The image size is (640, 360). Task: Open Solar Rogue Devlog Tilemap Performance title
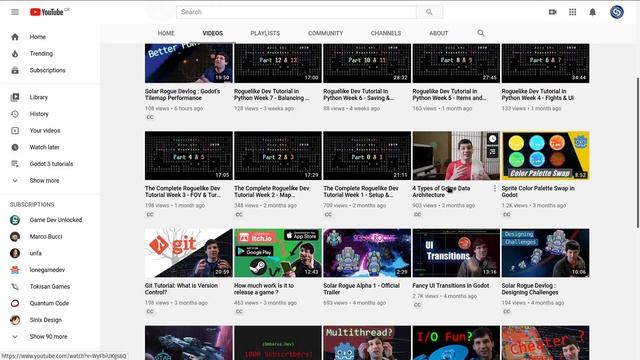182,95
